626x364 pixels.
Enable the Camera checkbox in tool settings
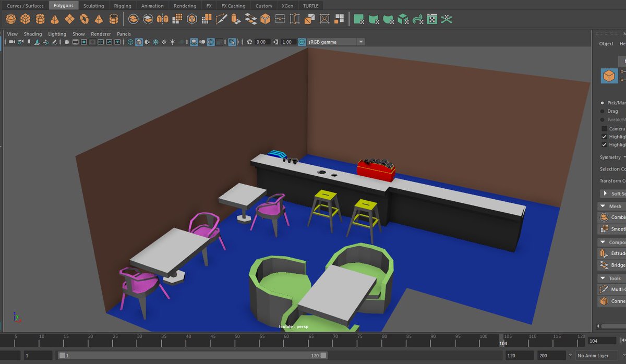tap(605, 128)
